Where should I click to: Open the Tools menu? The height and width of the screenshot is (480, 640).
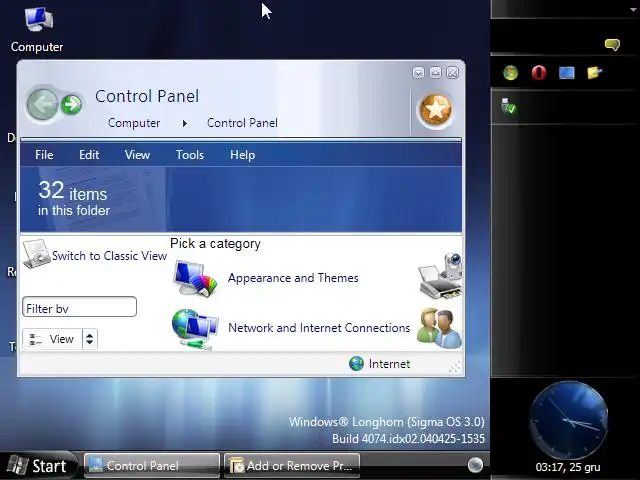point(190,155)
